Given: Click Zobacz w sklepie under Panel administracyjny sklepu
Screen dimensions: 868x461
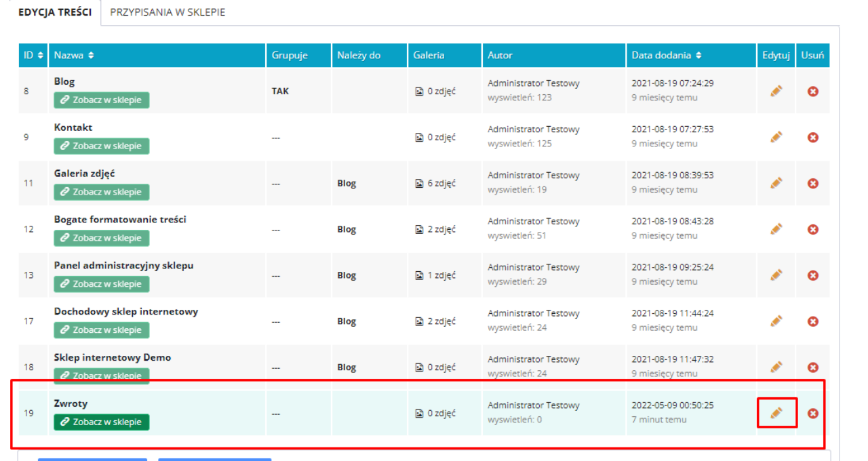Looking at the screenshot, I should point(102,284).
